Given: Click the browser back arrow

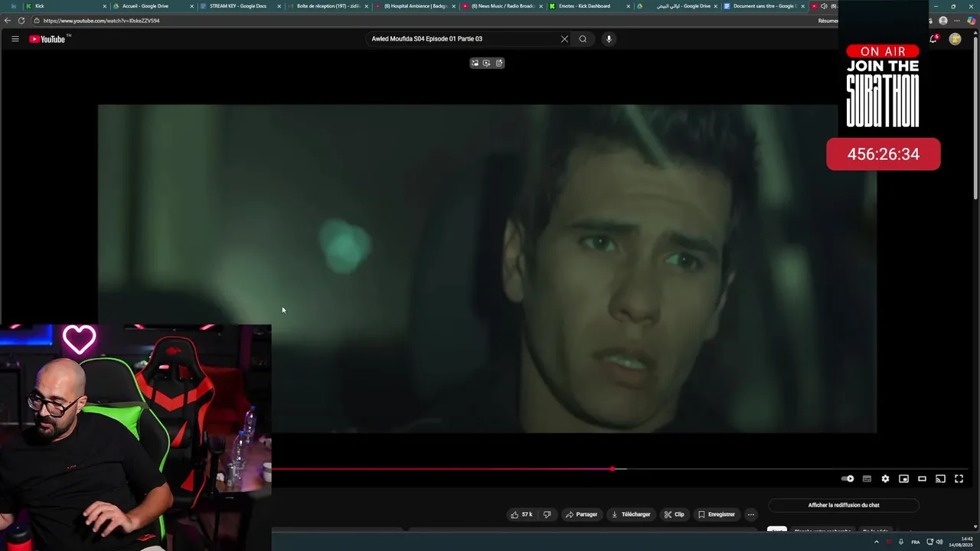Looking at the screenshot, I should tap(8, 21).
